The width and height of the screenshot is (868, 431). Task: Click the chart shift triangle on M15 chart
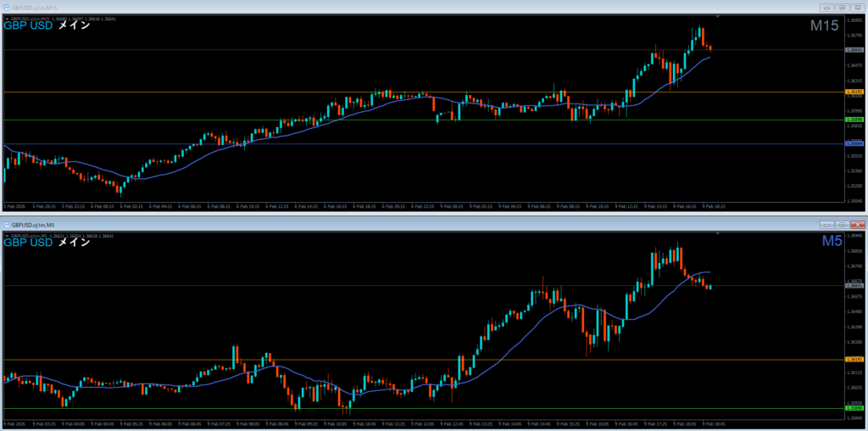point(718,16)
